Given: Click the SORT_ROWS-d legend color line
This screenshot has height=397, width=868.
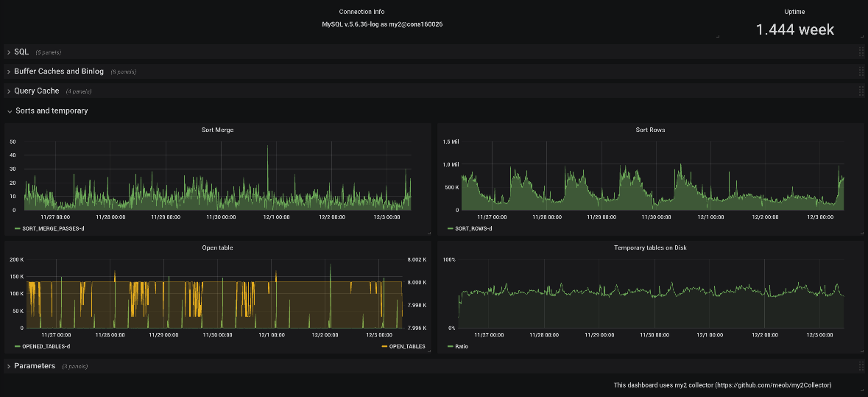Looking at the screenshot, I should (450, 228).
